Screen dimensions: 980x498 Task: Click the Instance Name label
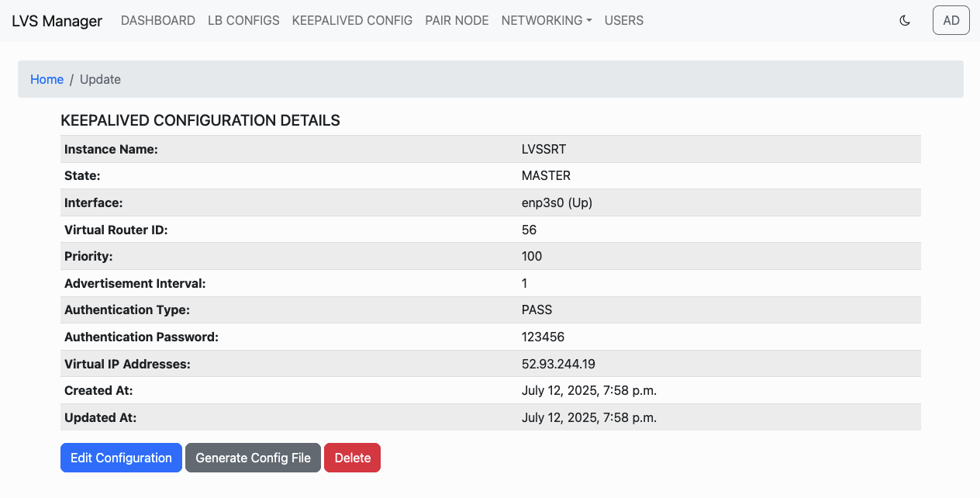coord(111,149)
